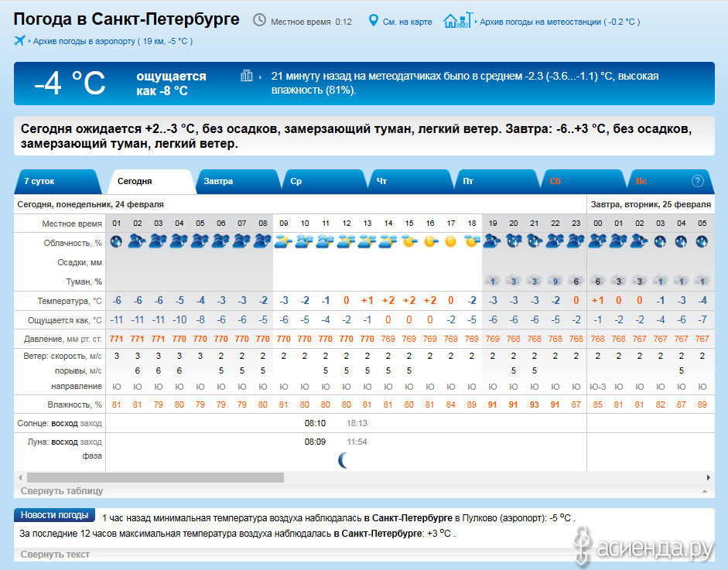Click the clock icon next to local time
The image size is (728, 570).
(x=259, y=20)
